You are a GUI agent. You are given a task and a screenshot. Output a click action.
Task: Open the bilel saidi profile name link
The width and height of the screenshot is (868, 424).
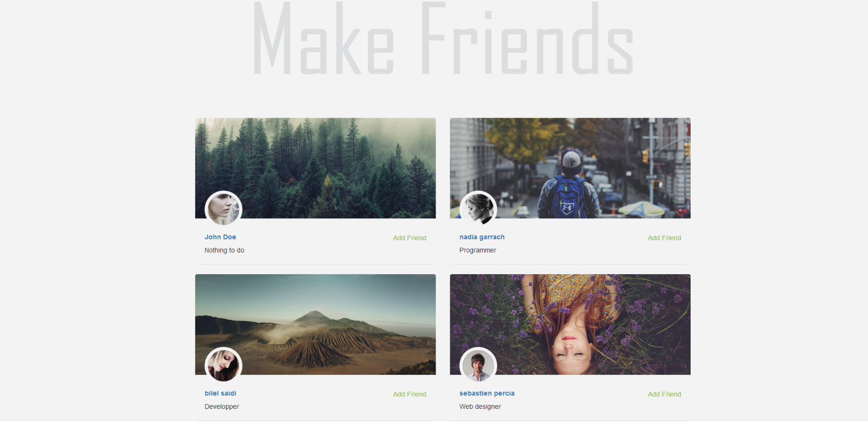(220, 393)
